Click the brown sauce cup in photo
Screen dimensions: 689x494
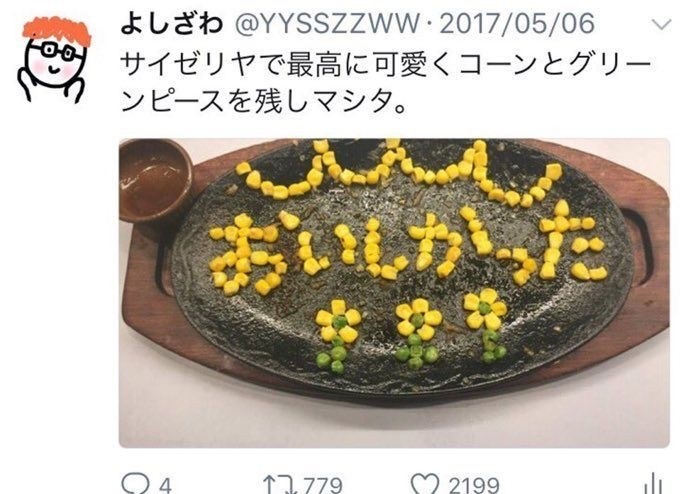point(155,180)
